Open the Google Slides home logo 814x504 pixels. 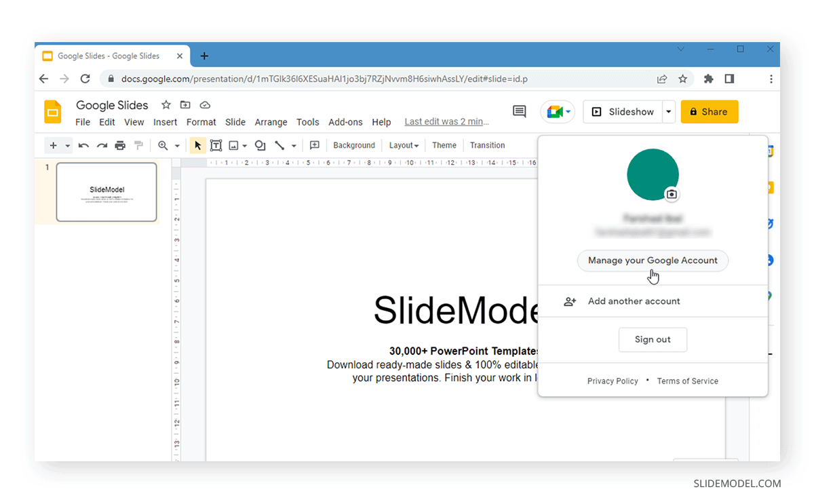[x=53, y=112]
